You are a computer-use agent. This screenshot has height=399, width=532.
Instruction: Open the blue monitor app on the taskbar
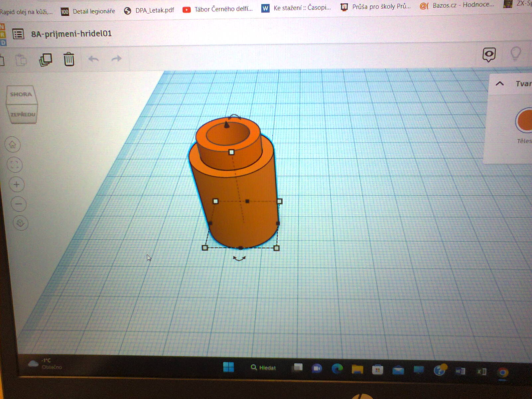[419, 370]
